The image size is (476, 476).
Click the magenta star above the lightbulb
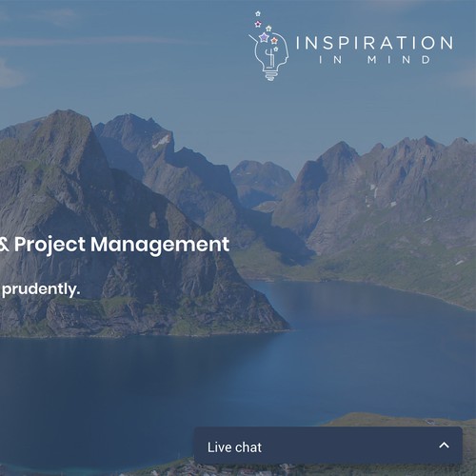pos(258,24)
